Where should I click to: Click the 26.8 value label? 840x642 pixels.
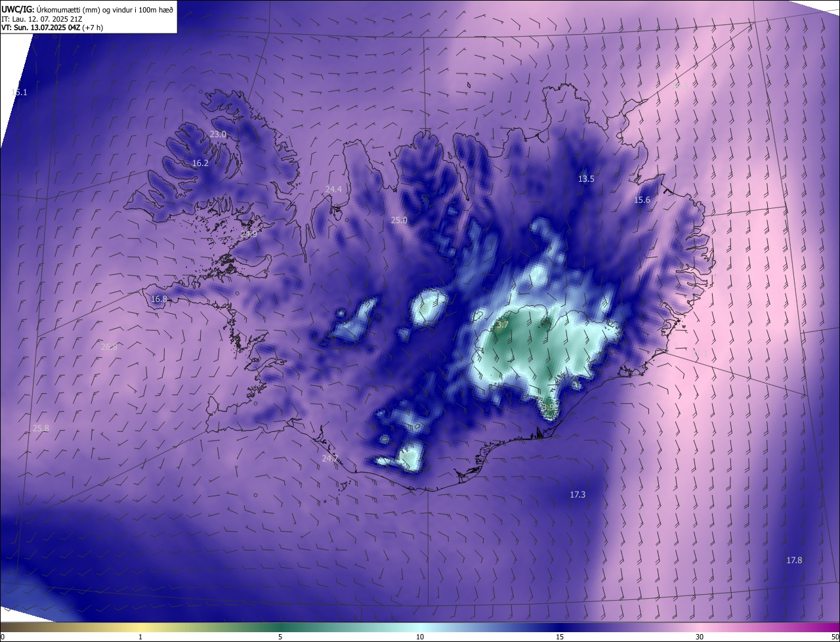(109, 347)
